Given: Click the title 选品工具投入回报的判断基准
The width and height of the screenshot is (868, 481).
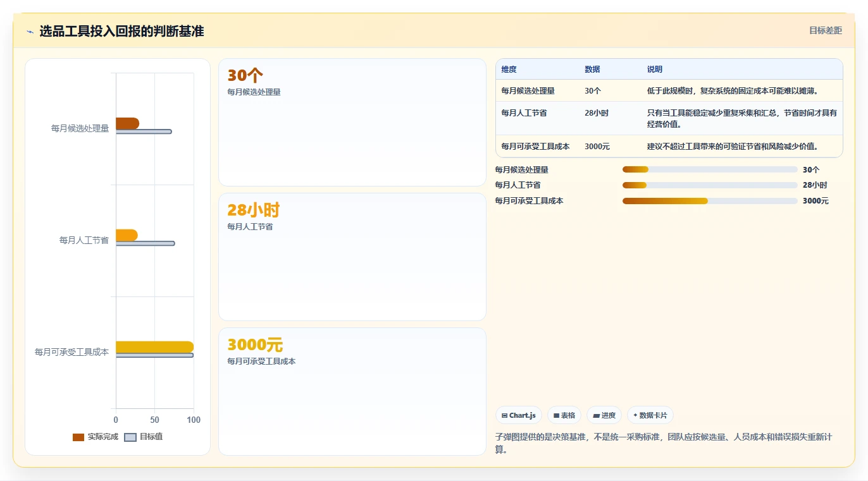Looking at the screenshot, I should [x=121, y=32].
